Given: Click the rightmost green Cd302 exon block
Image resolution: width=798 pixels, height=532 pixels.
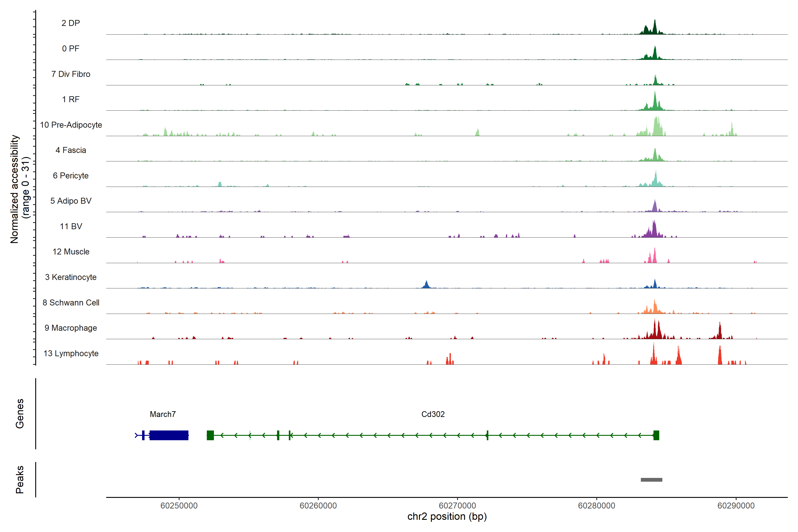Looking at the screenshot, I should tap(656, 435).
